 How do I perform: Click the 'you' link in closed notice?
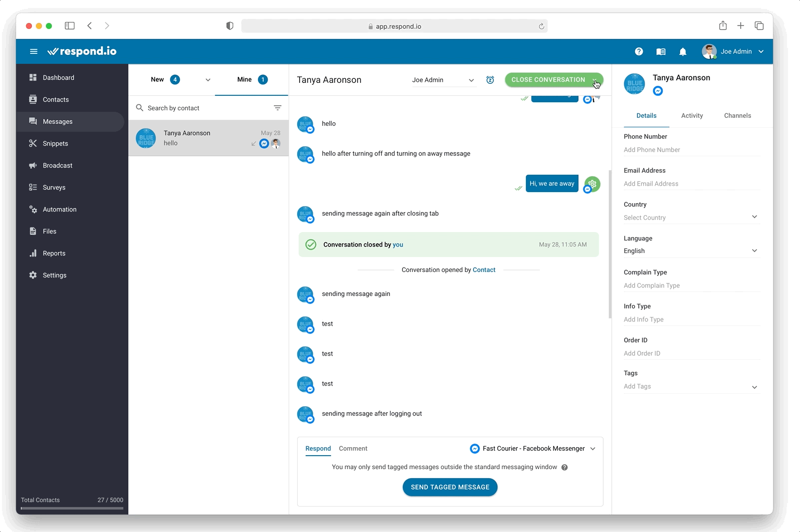coord(398,245)
